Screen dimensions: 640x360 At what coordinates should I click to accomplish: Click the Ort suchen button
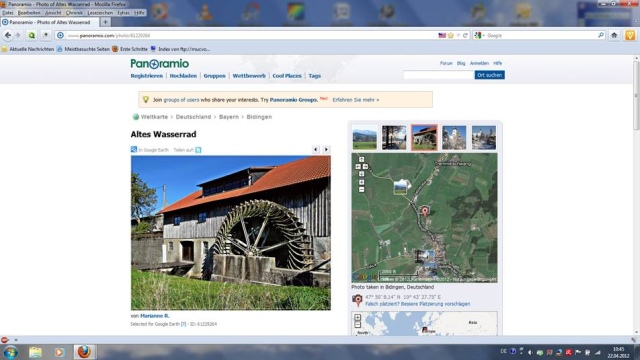[x=489, y=75]
